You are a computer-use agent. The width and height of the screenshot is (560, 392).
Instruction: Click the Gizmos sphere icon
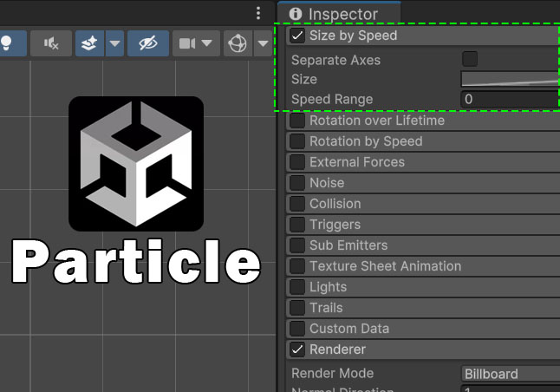236,43
